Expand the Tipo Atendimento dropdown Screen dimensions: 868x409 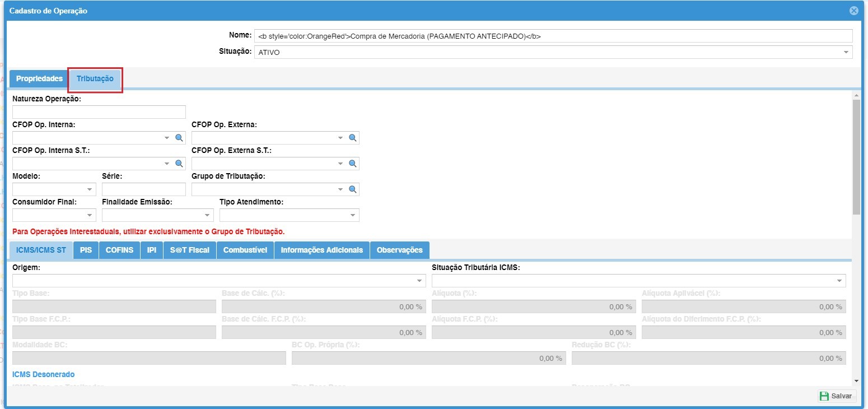click(353, 215)
